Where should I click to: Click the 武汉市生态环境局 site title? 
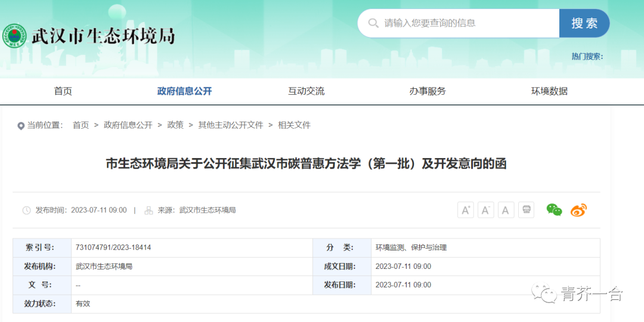coord(104,36)
